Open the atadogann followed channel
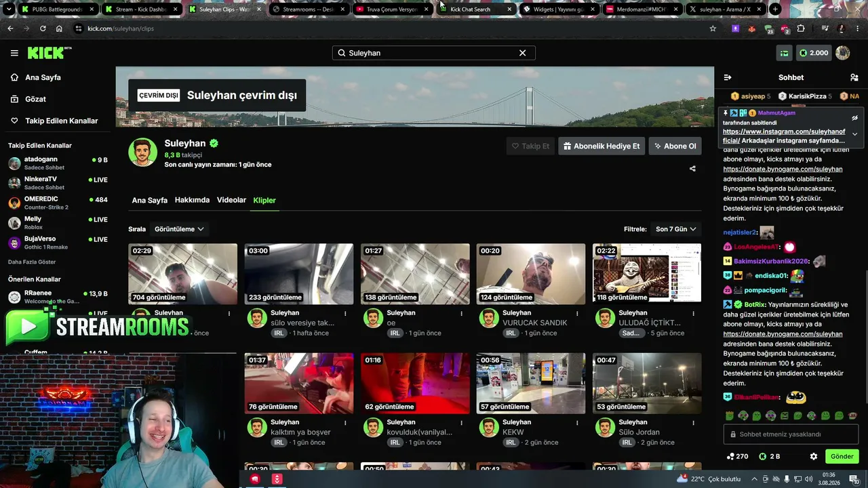The image size is (868, 488). tap(58, 163)
